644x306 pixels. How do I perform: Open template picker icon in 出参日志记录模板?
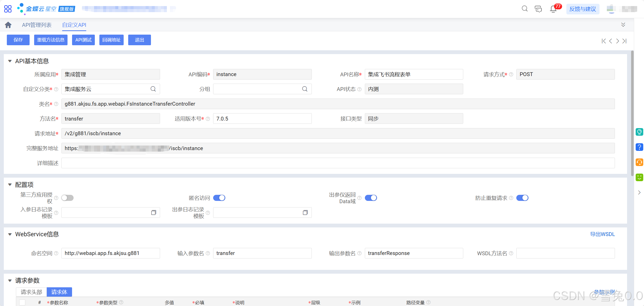(x=305, y=213)
